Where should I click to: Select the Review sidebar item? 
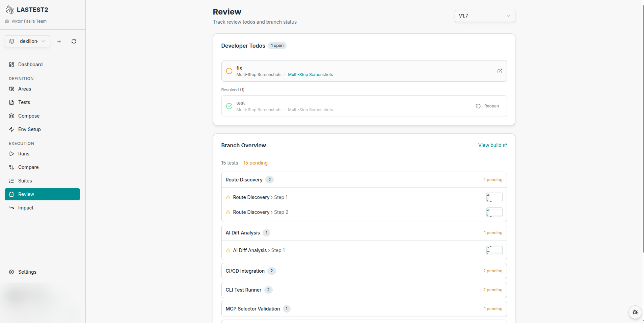pos(42,194)
